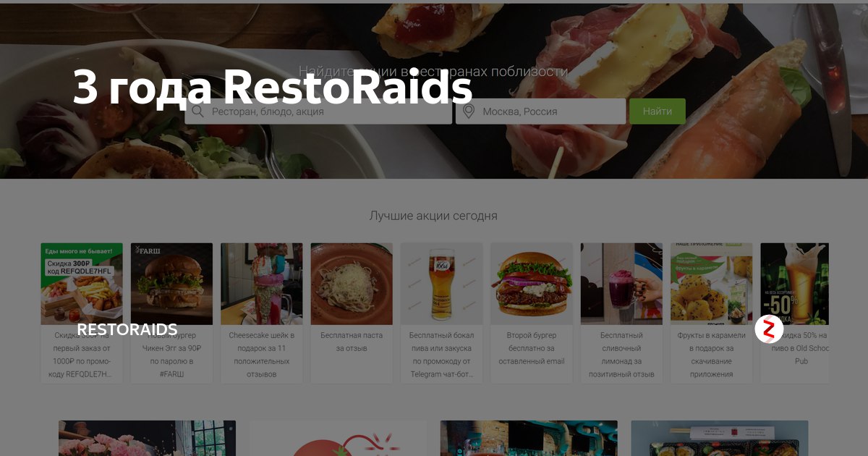Open the free pasta for review offer
Image resolution: width=868 pixels, height=456 pixels.
[352, 313]
